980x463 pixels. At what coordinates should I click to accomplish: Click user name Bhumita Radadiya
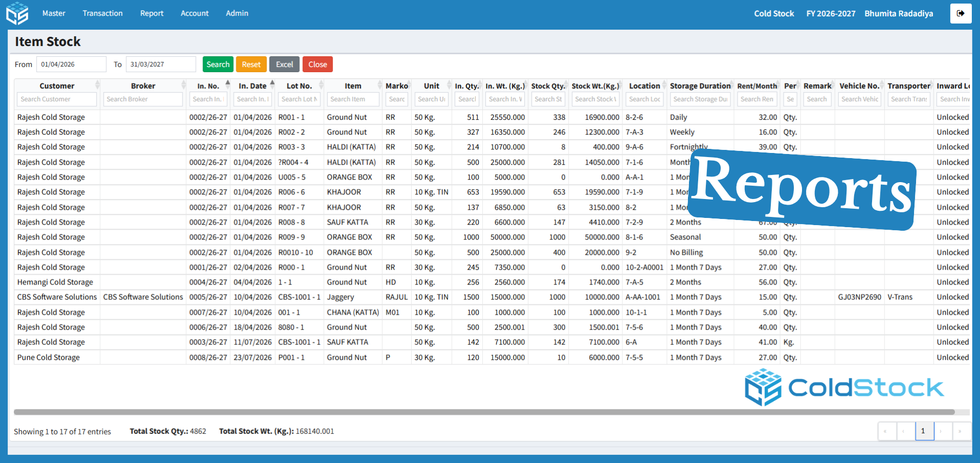click(x=899, y=13)
